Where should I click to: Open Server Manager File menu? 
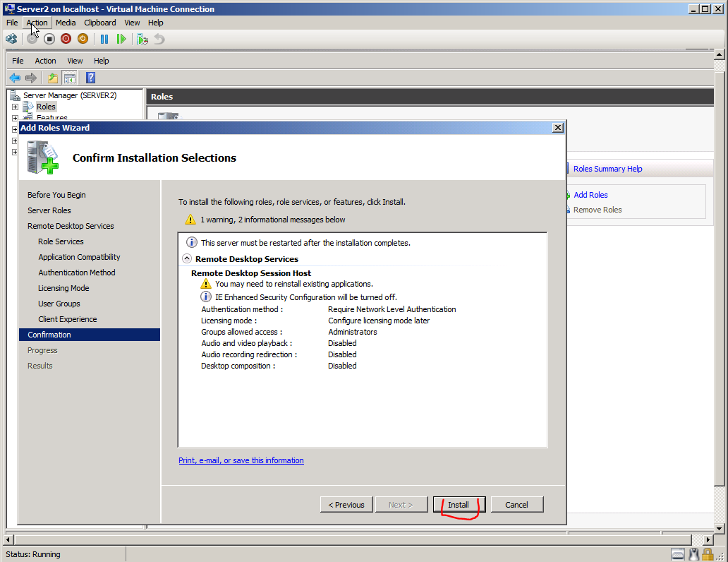tap(18, 61)
